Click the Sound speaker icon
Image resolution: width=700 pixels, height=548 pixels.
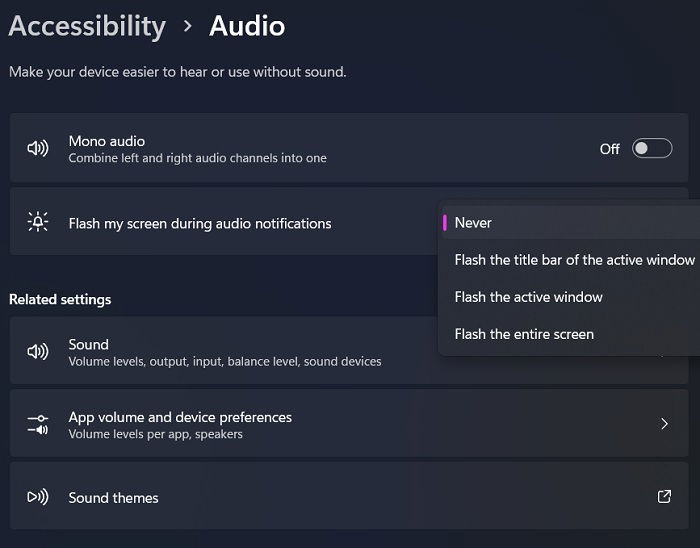click(x=38, y=352)
